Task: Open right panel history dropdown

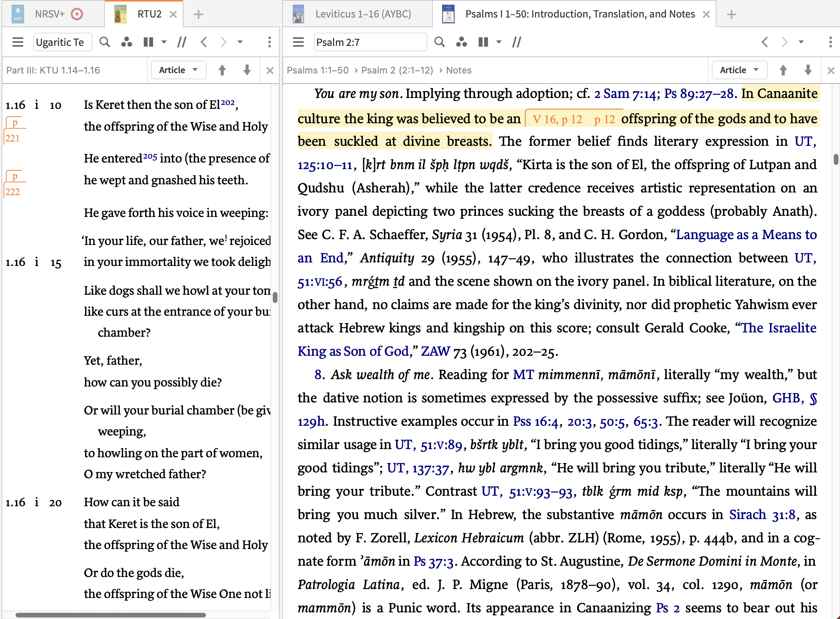Action: click(801, 42)
